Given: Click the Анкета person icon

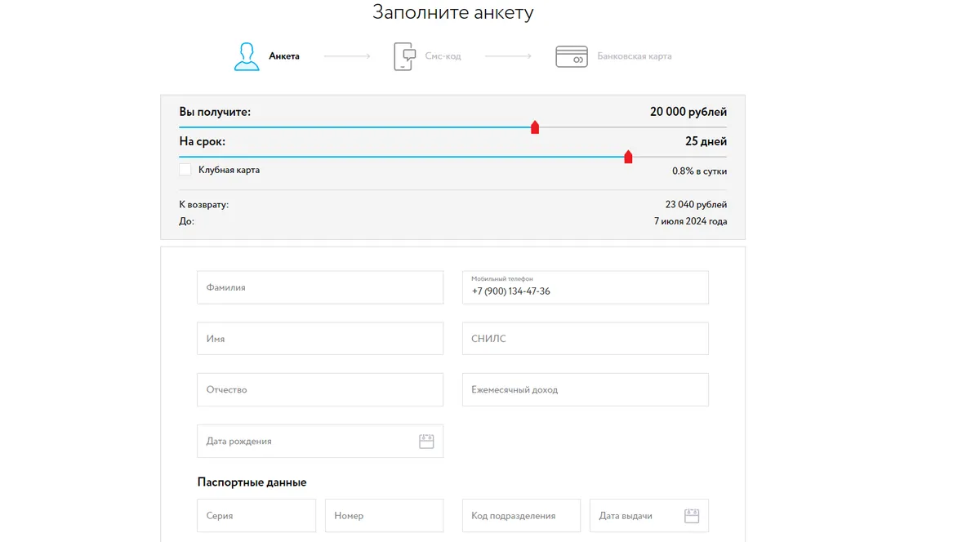Looking at the screenshot, I should tap(247, 56).
